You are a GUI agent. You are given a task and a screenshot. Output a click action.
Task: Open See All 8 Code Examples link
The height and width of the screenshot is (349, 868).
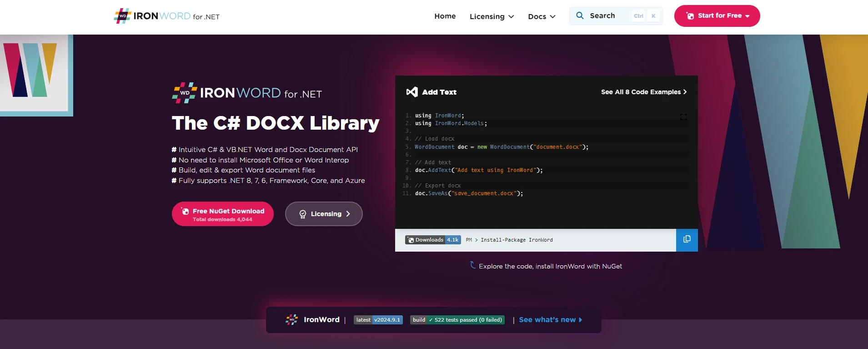tap(643, 92)
